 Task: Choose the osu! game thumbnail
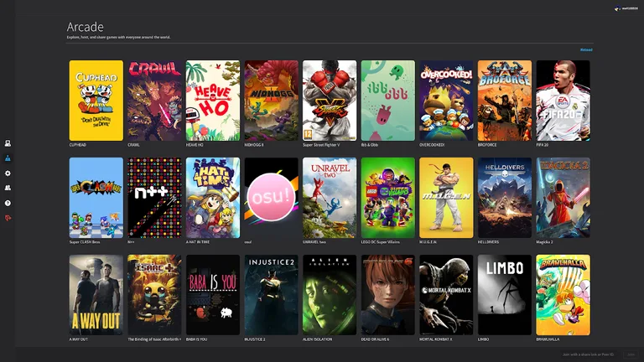pos(271,198)
